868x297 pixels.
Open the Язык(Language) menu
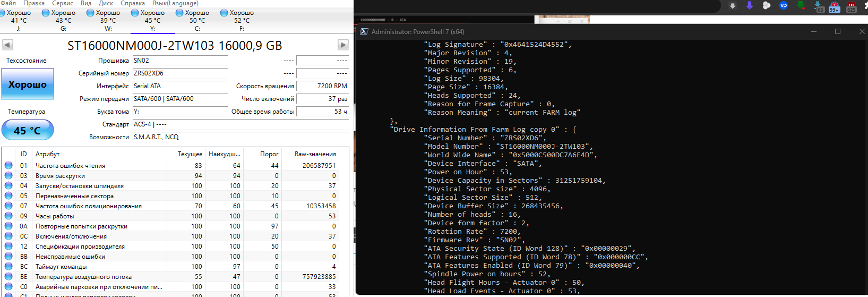point(175,3)
